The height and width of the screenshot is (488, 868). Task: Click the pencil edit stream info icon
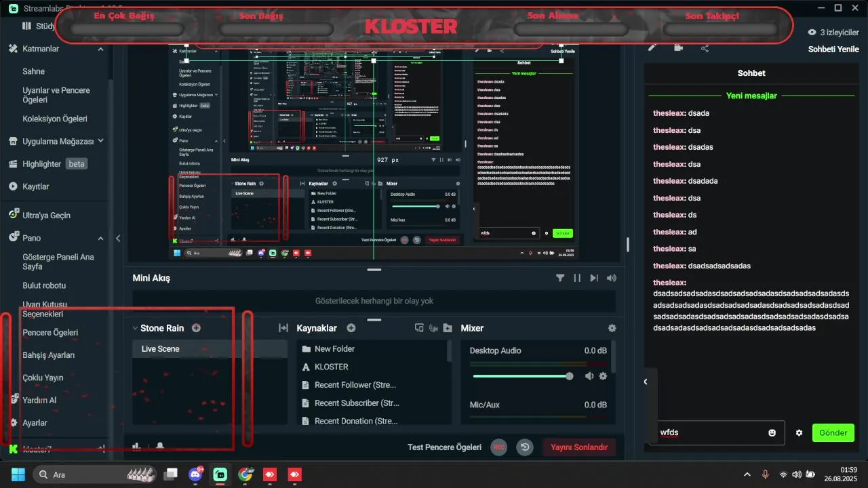point(652,47)
